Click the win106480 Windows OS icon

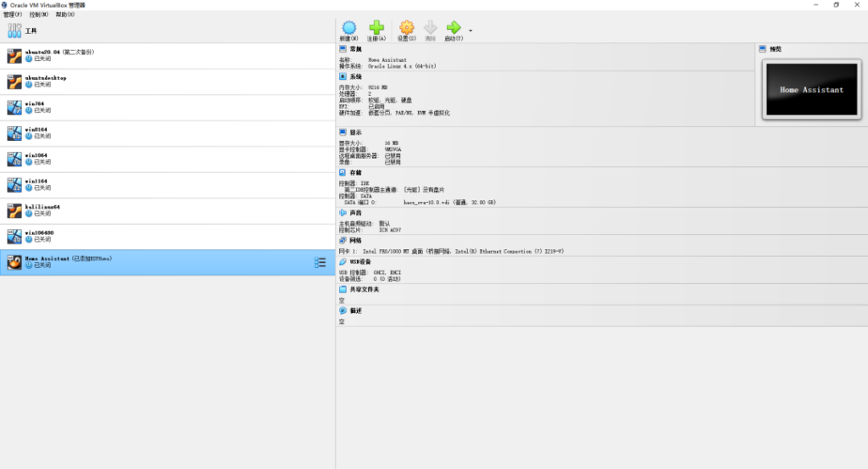[14, 237]
